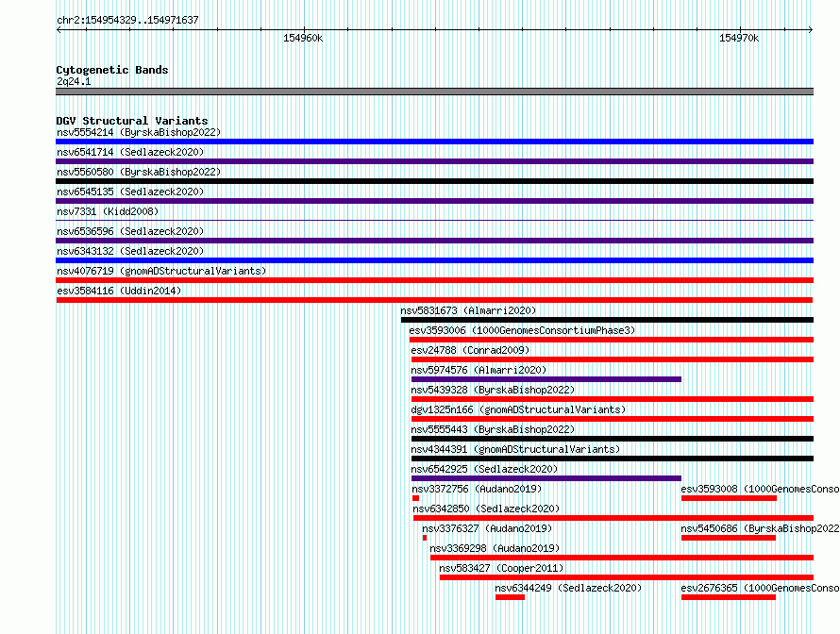Click the right arrow of the coordinate ruler
The image size is (840, 634).
811,29
